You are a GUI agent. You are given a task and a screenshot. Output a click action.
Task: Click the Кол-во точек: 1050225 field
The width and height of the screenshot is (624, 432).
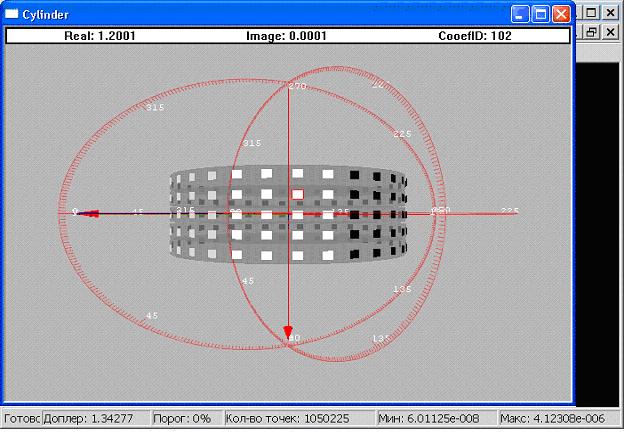click(299, 418)
